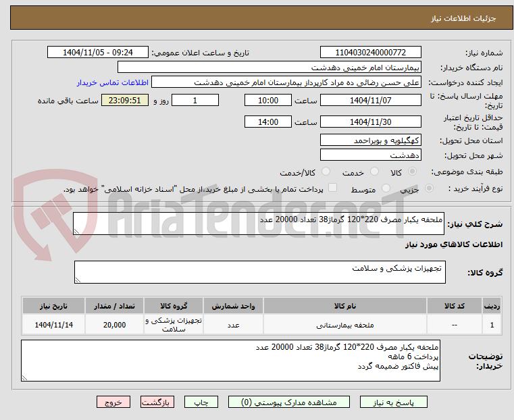The height and width of the screenshot is (420, 514).
Task: Click the delivery city field دهدشت
Action: 370,155
